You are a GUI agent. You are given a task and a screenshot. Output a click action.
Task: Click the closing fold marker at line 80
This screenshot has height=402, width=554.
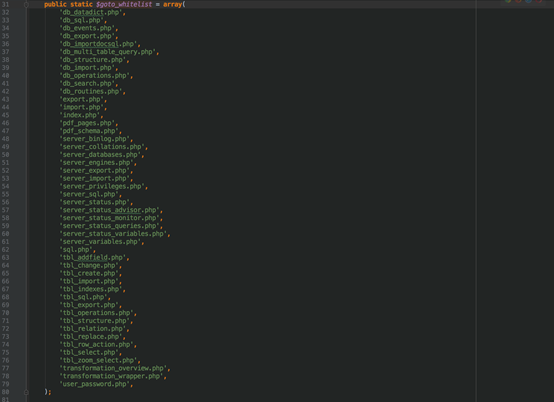(26, 392)
